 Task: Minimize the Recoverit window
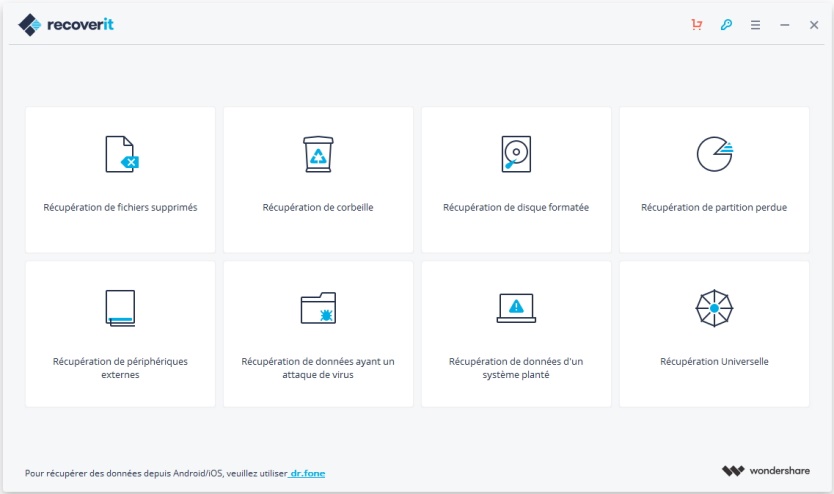coord(785,25)
